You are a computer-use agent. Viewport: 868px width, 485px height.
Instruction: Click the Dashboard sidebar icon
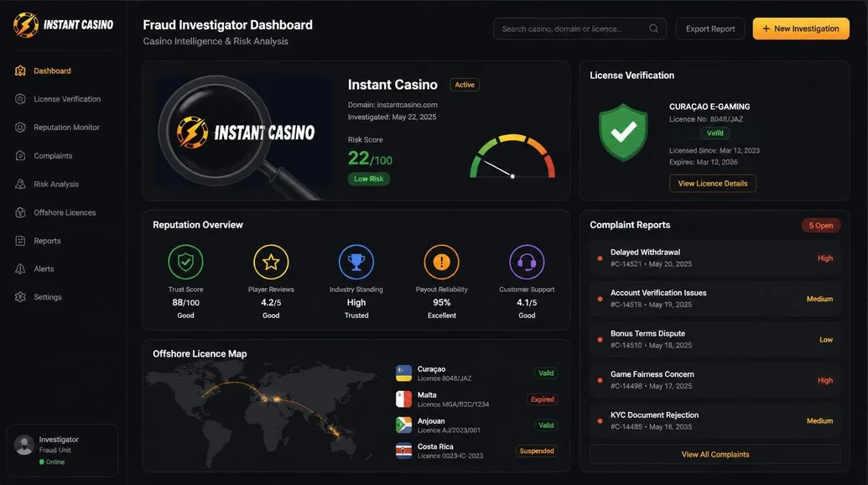pyautogui.click(x=20, y=70)
